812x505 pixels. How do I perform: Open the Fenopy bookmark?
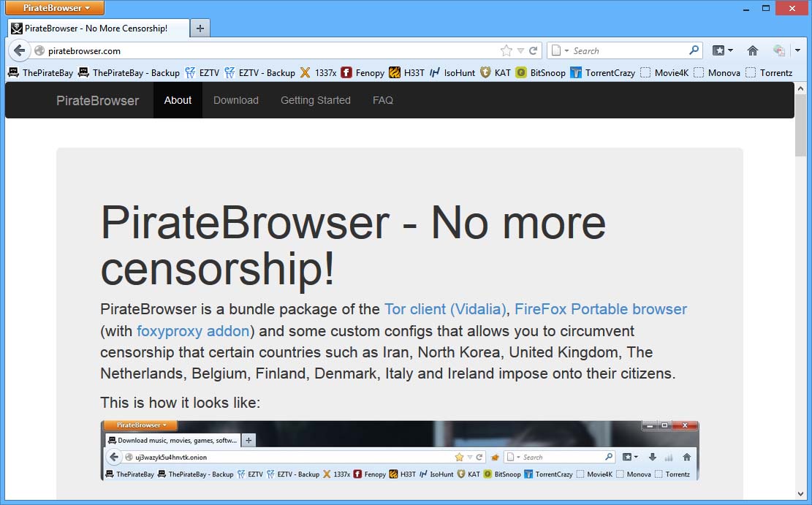(363, 72)
